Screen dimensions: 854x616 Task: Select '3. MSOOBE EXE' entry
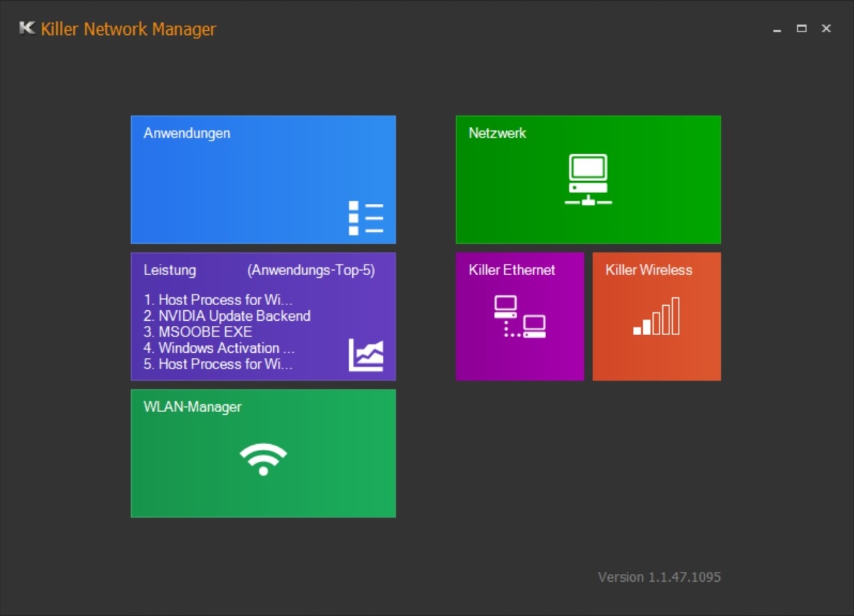click(x=197, y=332)
